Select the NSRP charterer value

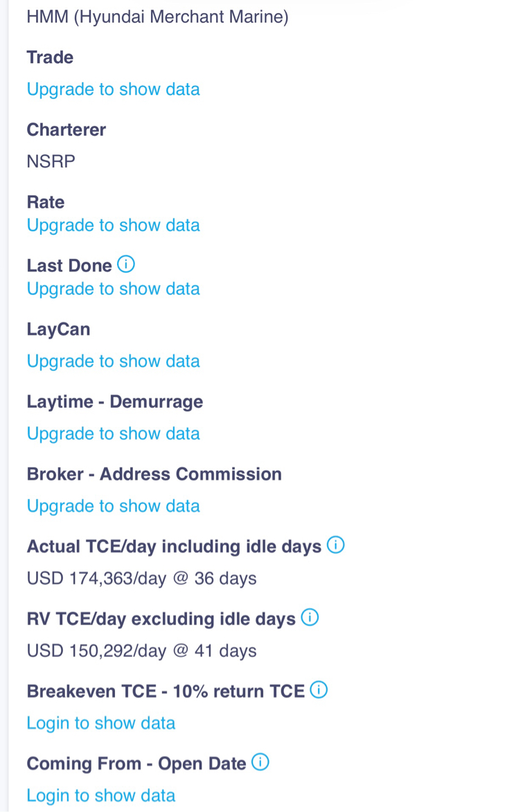pyautogui.click(x=51, y=162)
